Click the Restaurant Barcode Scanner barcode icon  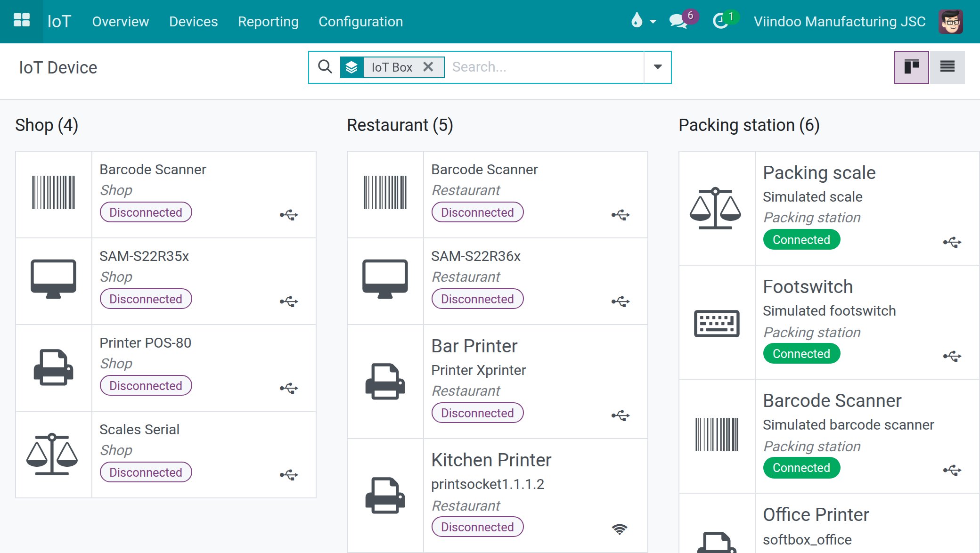(385, 192)
